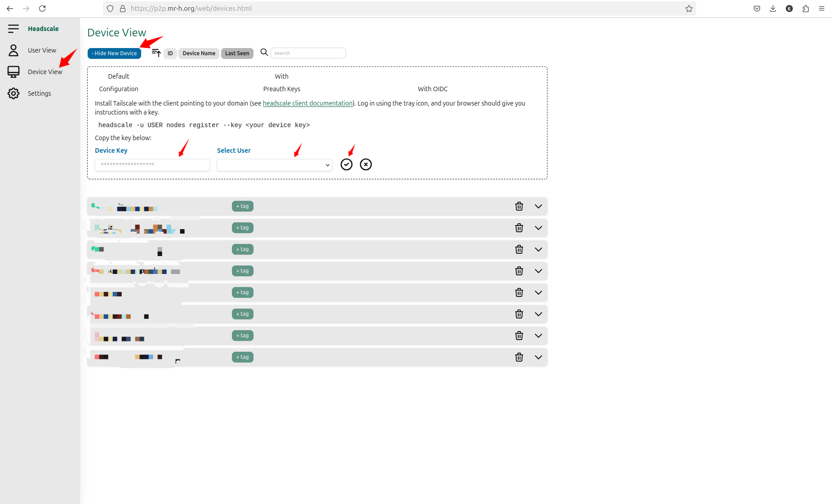Toggle sorting by Device Name
This screenshot has width=832, height=504.
[198, 53]
